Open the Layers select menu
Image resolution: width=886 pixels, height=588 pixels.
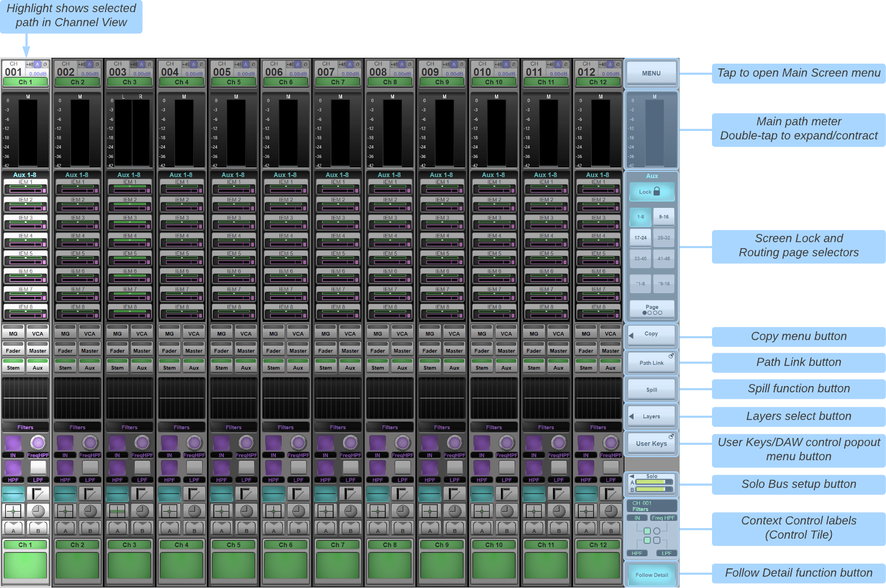click(x=652, y=416)
